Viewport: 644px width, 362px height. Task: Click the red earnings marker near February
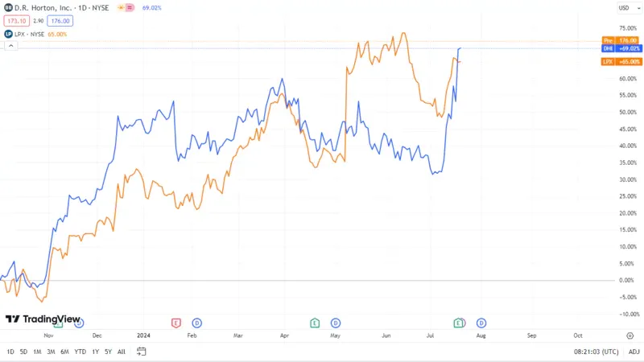coord(175,323)
